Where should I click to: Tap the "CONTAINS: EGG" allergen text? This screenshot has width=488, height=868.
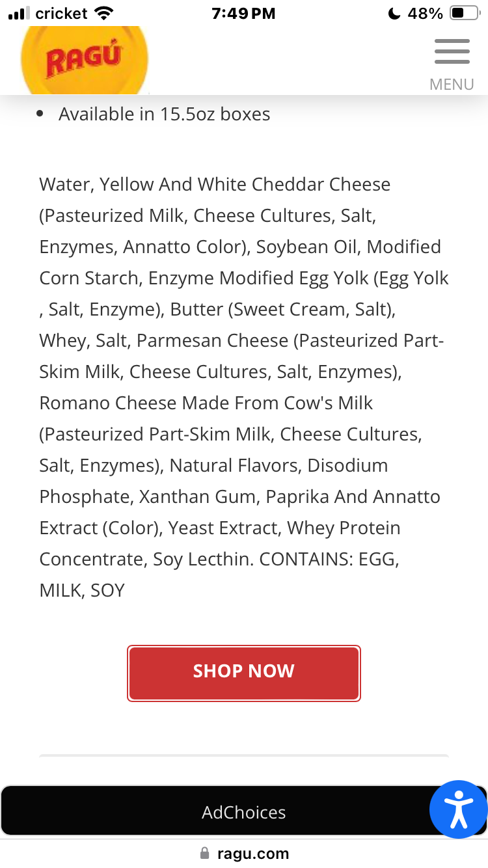(329, 559)
